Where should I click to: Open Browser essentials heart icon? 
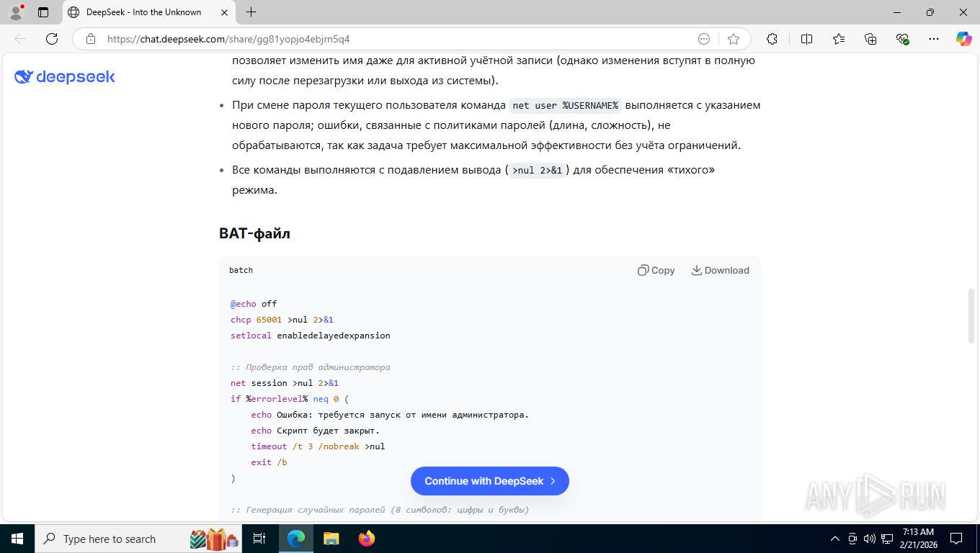(902, 39)
